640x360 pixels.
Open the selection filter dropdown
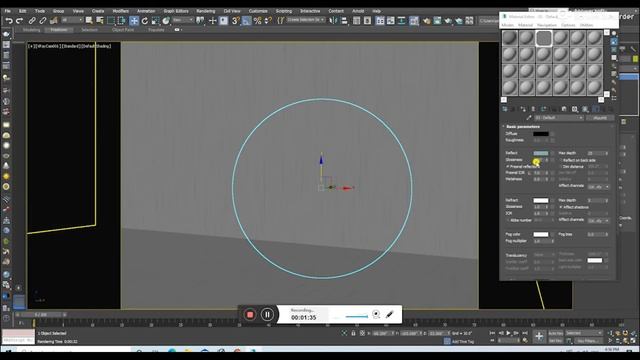[72, 20]
